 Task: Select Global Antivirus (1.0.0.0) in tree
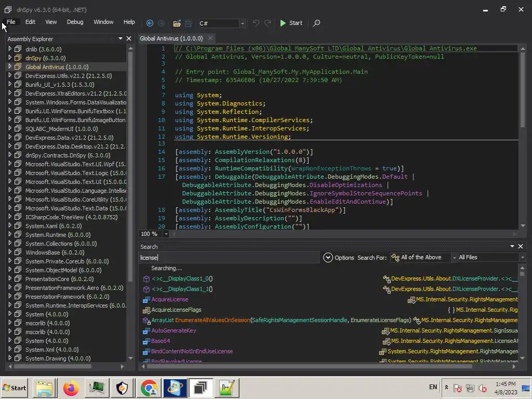57,67
